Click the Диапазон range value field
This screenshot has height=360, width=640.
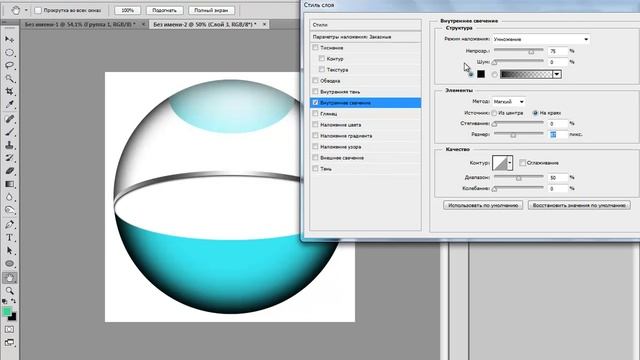pyautogui.click(x=558, y=178)
